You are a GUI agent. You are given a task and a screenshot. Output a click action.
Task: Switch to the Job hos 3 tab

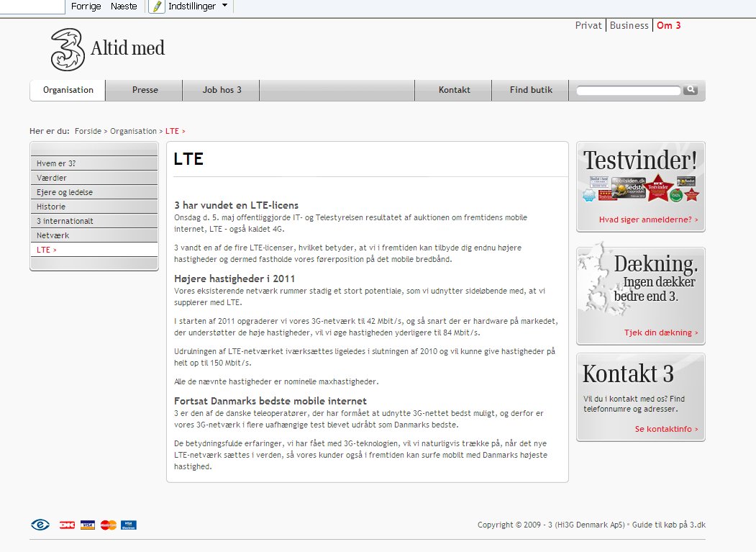tap(222, 90)
